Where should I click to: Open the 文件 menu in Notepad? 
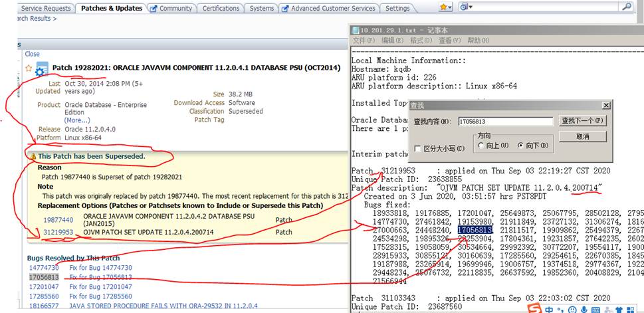(364, 41)
